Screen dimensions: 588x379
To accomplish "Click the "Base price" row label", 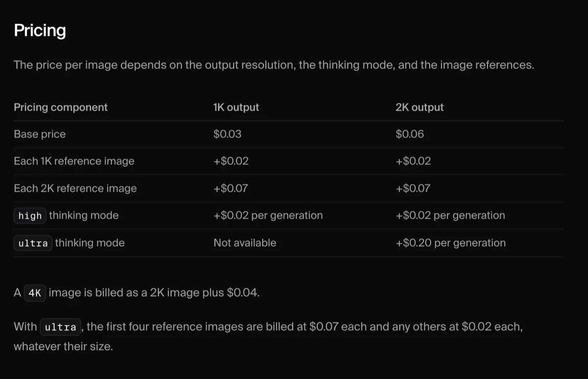I will pos(40,134).
